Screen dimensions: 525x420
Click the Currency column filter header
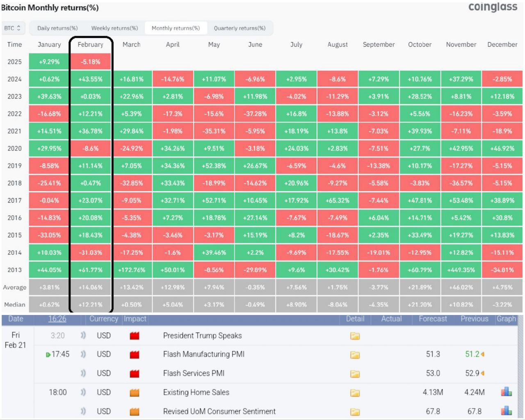(104, 319)
